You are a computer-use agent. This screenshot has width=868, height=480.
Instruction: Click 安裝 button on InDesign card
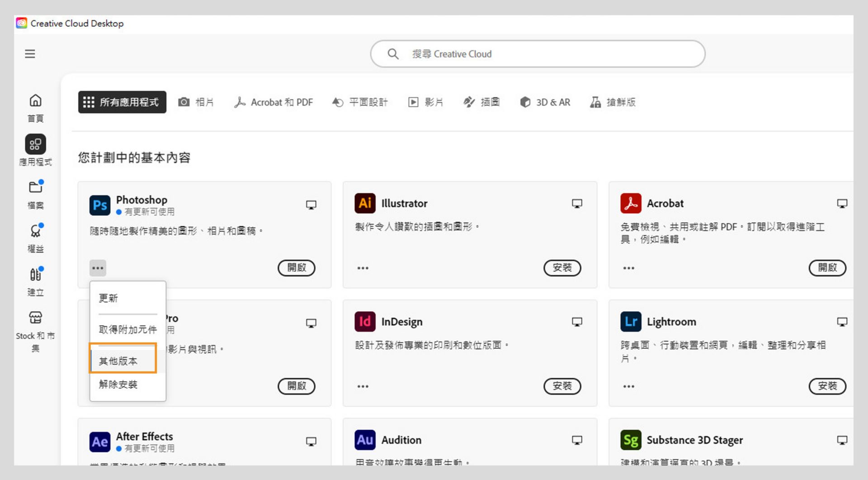point(562,386)
